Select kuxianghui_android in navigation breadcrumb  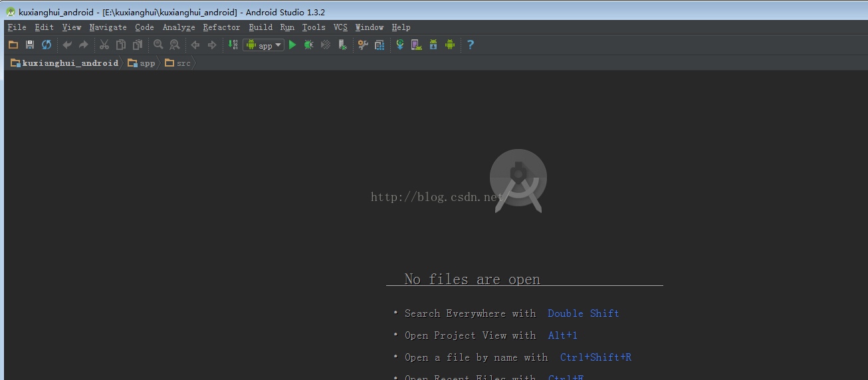pyautogui.click(x=64, y=63)
